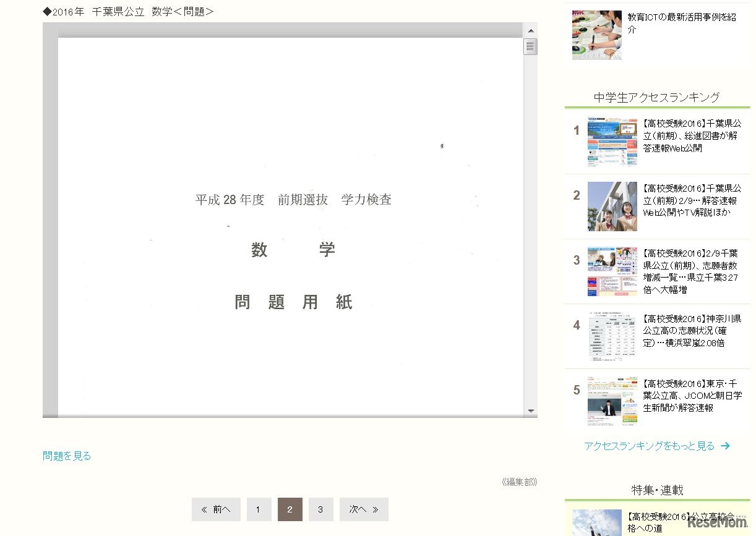Click the ranking item 2 school photo thumbnail
Image resolution: width=756 pixels, height=536 pixels.
612,206
